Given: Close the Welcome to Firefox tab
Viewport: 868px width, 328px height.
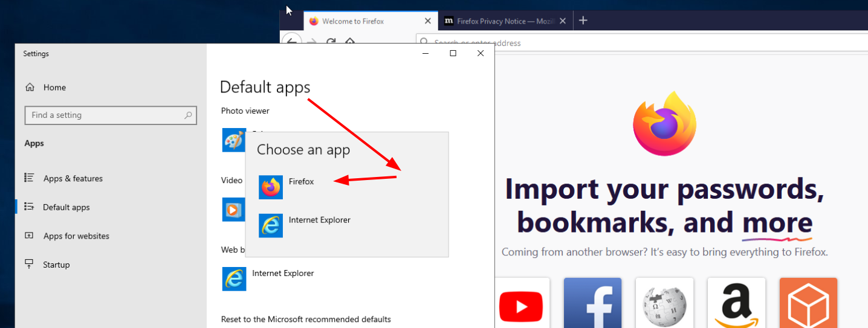Looking at the screenshot, I should 428,21.
